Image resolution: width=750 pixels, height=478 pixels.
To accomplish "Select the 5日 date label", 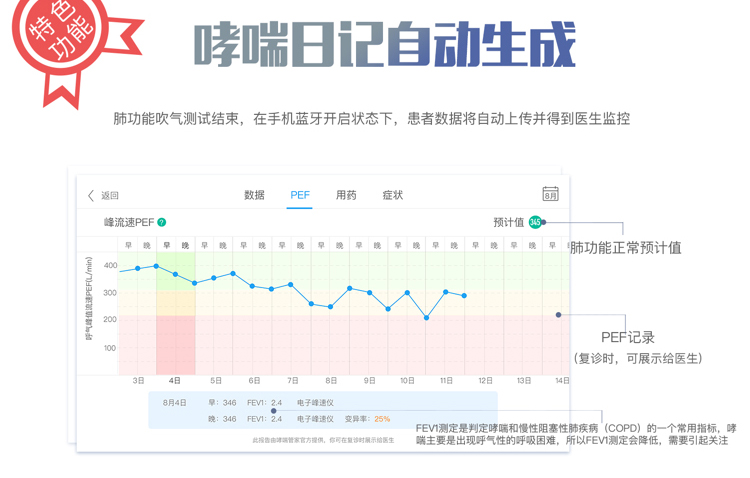I will 216,380.
